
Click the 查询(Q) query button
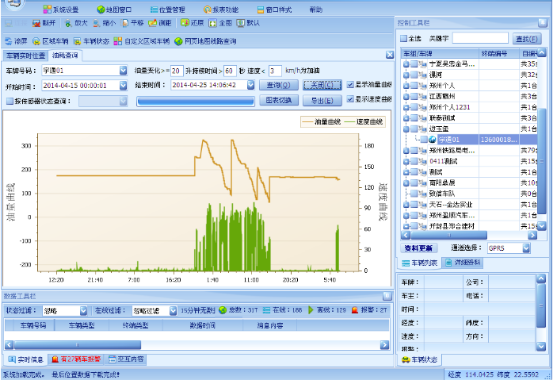click(x=279, y=85)
